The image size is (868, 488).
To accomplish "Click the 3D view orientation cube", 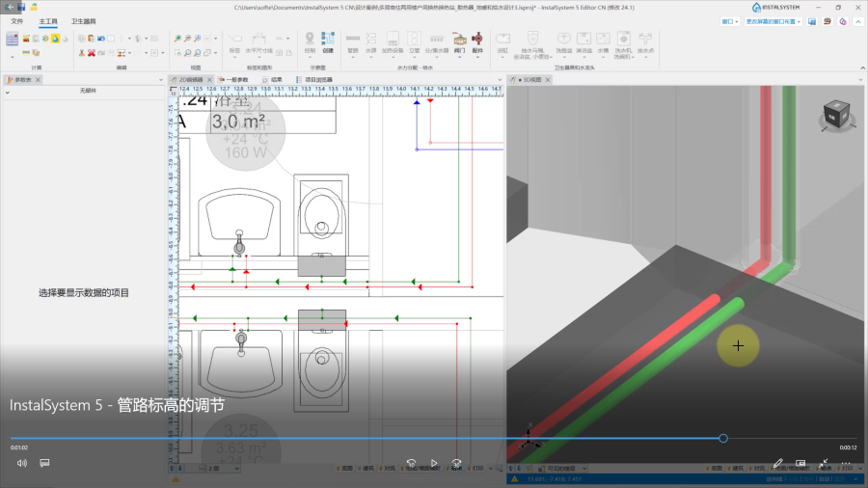I will tap(836, 114).
